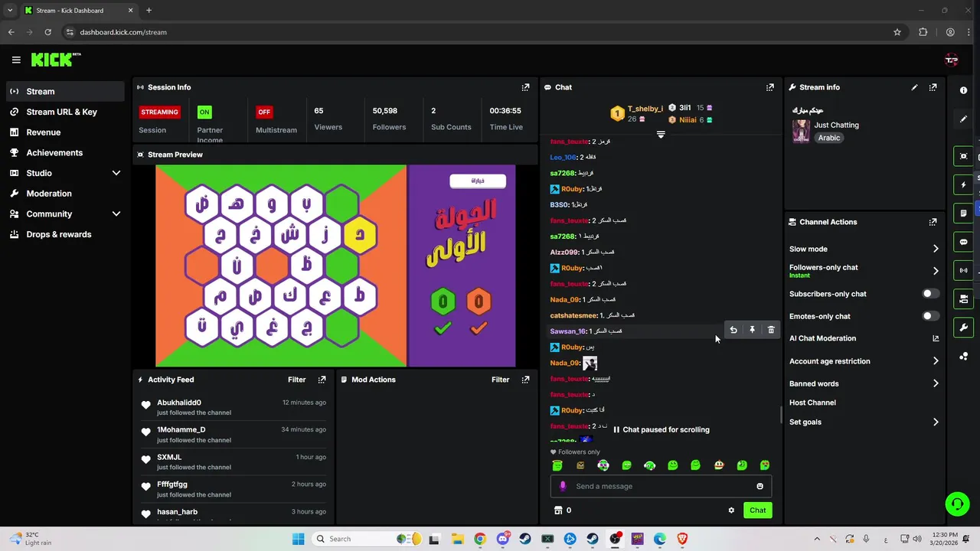
Task: Open Account age restriction options
Action: coord(864,361)
